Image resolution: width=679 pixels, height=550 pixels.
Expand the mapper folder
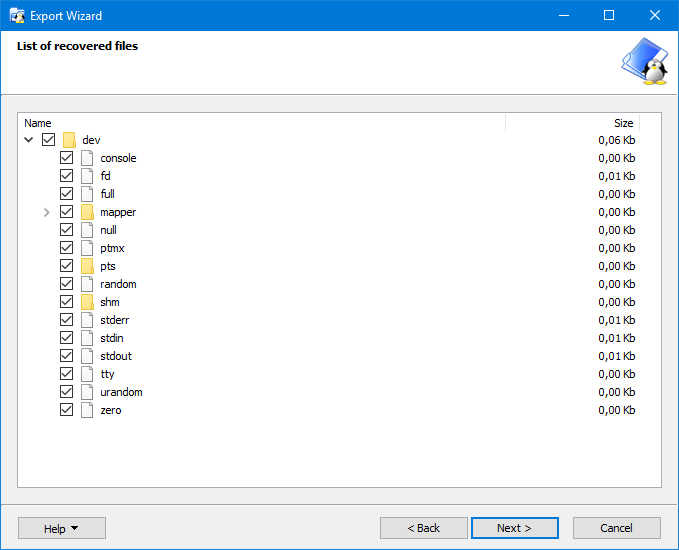[47, 212]
